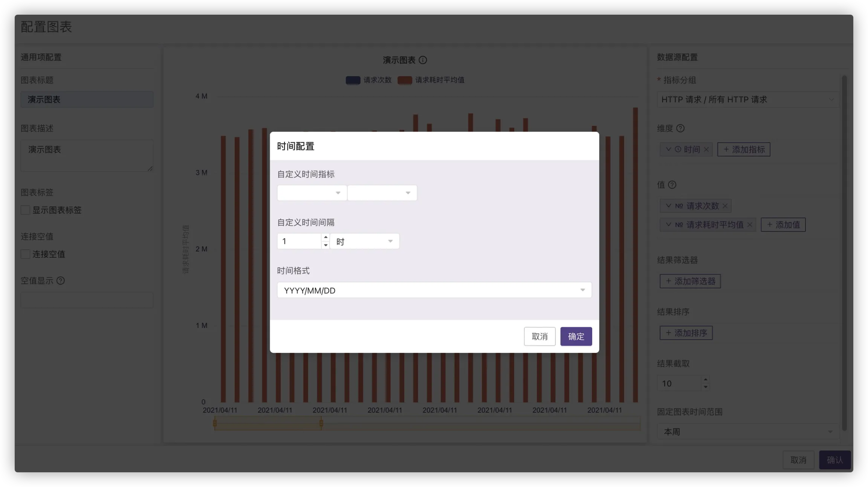868x487 pixels.
Task: Remove the 请求次数 value tag
Action: 725,206
